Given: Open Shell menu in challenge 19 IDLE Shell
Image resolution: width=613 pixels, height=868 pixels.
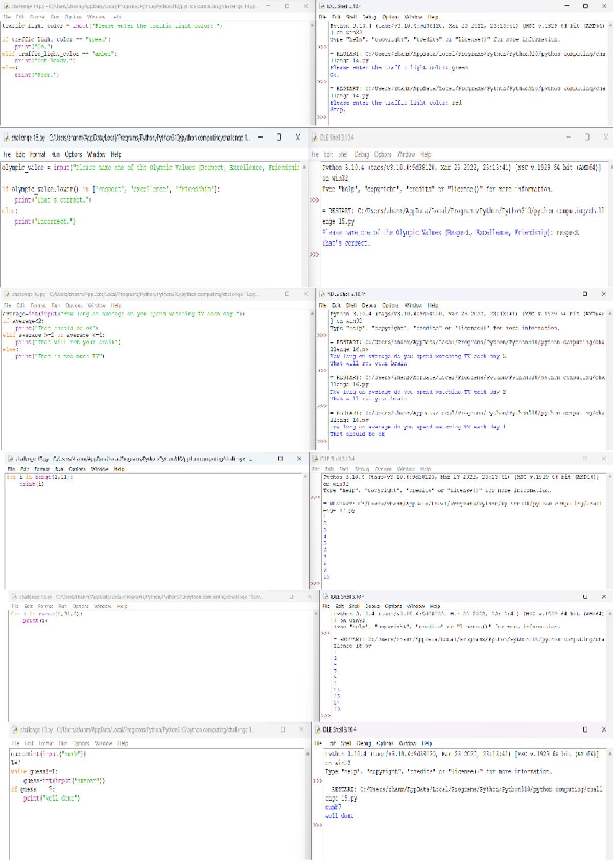Looking at the screenshot, I should click(x=346, y=743).
